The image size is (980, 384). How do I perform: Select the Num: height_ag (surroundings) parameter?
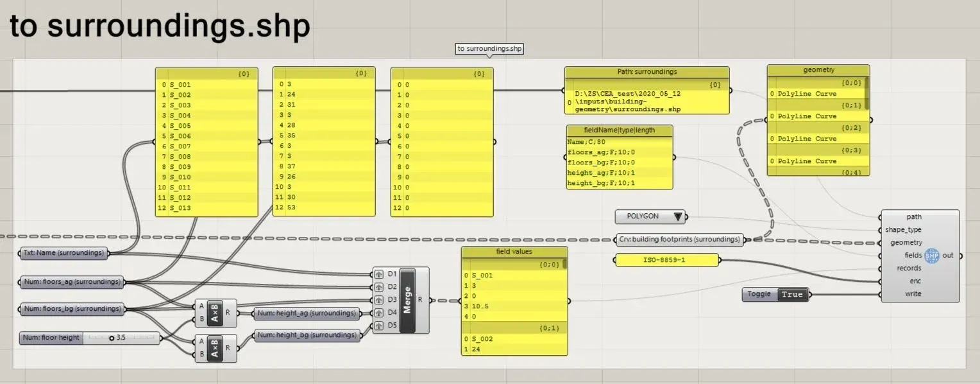click(306, 313)
